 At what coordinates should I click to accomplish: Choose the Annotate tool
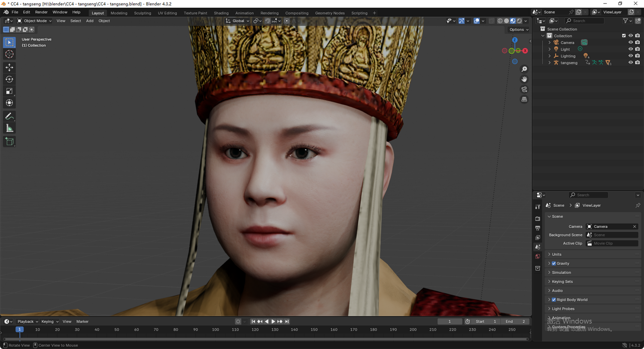9,116
